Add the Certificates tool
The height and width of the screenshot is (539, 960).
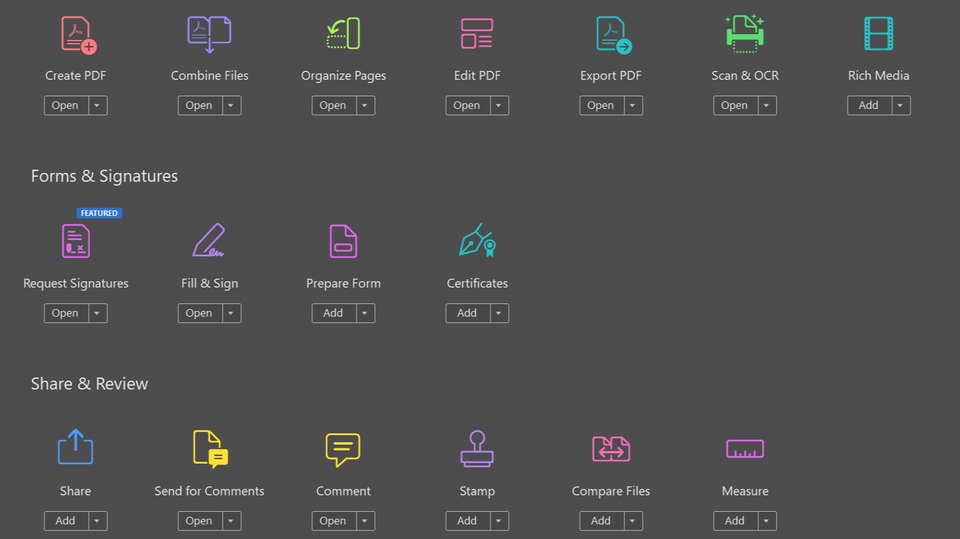pos(467,313)
